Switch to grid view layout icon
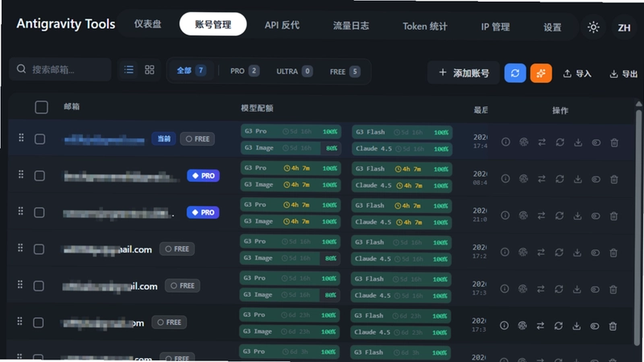Image resolution: width=644 pixels, height=362 pixels. 150,70
